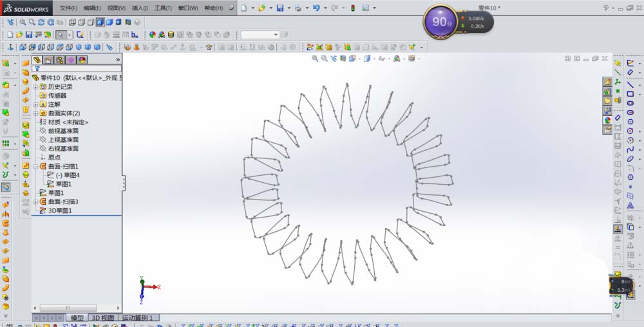Open the Save dropdown arrow in title bar

point(289,8)
